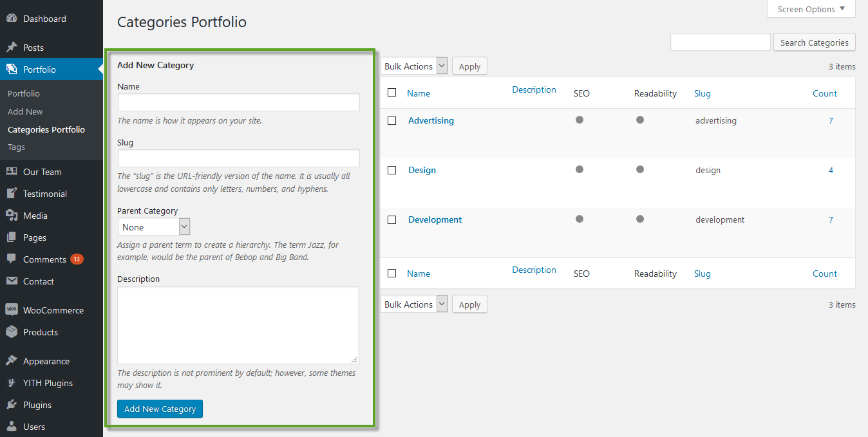Open Tags under the Portfolio submenu
Viewport: 868px width, 437px height.
17,147
